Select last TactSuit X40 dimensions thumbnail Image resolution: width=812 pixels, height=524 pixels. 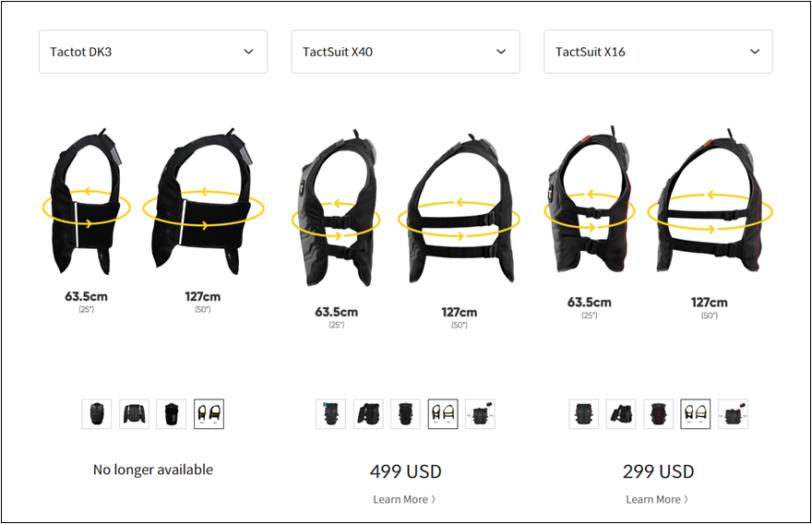click(x=480, y=413)
